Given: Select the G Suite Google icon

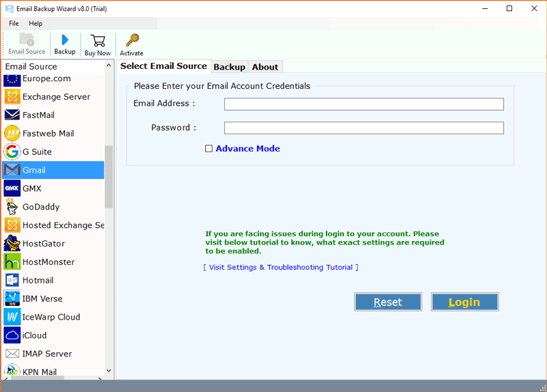Looking at the screenshot, I should pyautogui.click(x=12, y=152).
